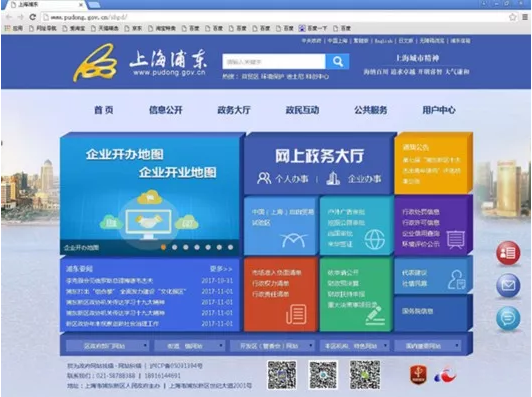This screenshot has height=397, width=532.
Task: Reload the page with the refresh icon
Action: (x=33, y=17)
